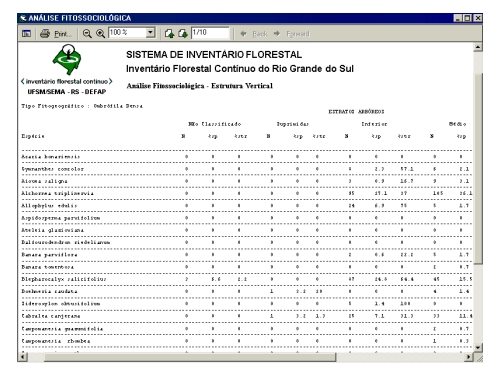Image resolution: width=500 pixels, height=376 pixels.
Task: Click 'Inventário Florestal Contínuo do Rio Grande do Sul' text
Action: pos(240,69)
